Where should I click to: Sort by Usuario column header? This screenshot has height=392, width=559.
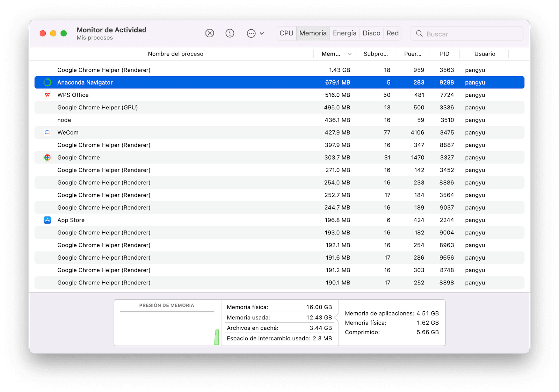click(x=485, y=54)
